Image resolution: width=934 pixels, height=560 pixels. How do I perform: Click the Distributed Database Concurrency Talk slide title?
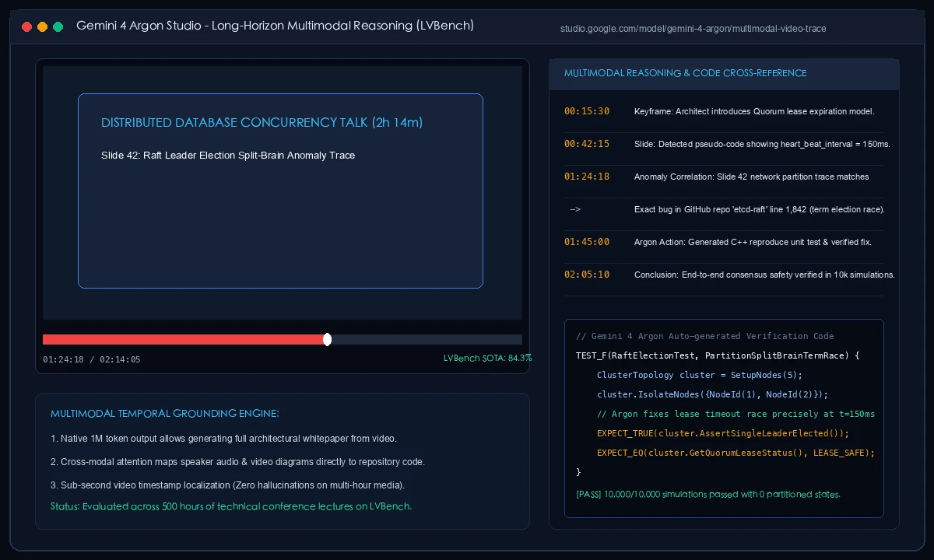click(262, 123)
